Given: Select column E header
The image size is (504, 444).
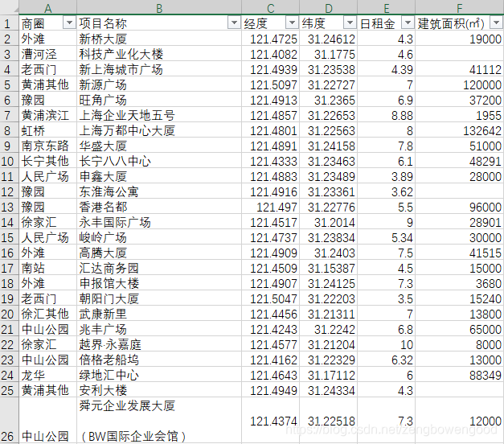Looking at the screenshot, I should pos(386,7).
